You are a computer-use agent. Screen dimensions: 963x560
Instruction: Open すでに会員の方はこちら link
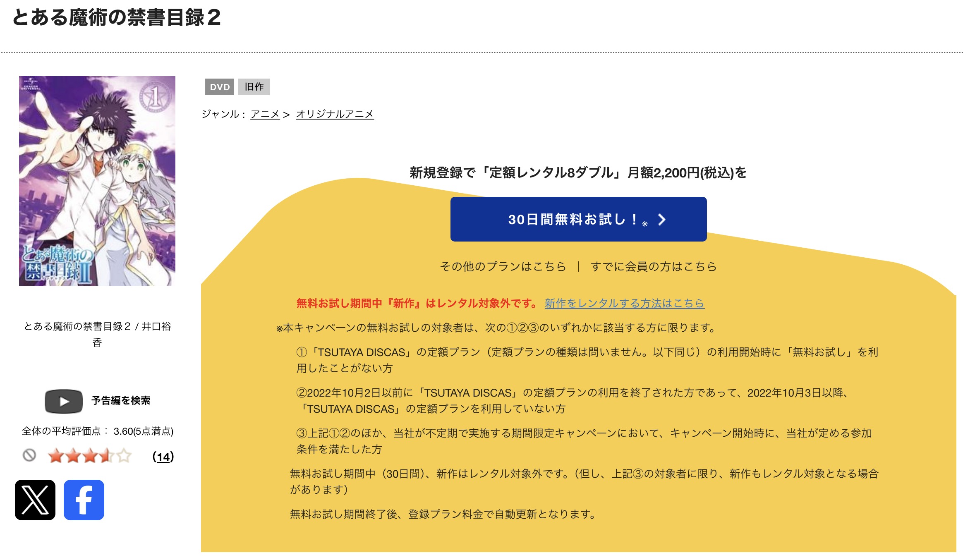[x=654, y=266]
